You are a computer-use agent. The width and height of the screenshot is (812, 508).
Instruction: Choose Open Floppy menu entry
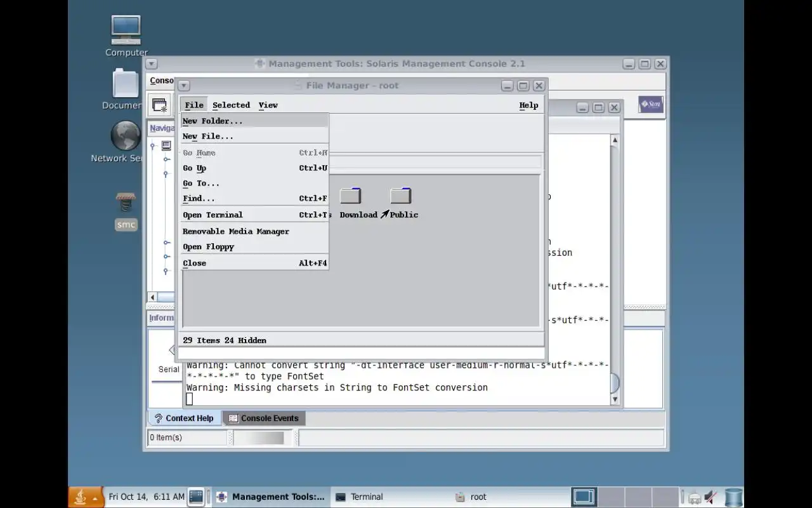[254, 246]
